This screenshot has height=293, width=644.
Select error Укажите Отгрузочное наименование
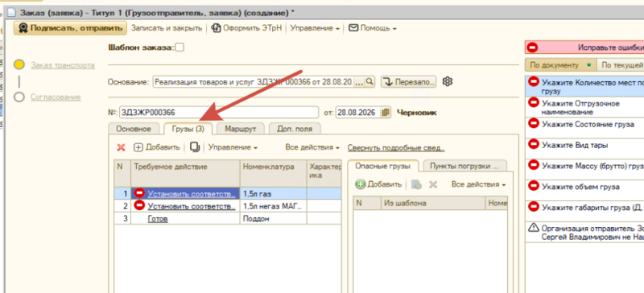[x=585, y=107]
